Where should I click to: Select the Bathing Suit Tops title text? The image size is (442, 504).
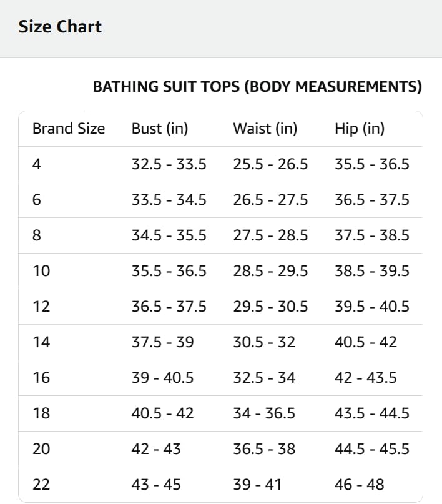click(x=257, y=87)
